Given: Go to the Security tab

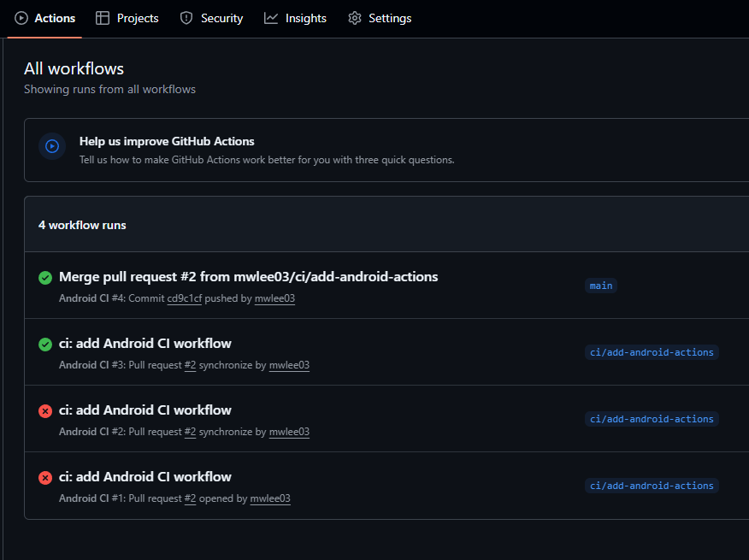Looking at the screenshot, I should pyautogui.click(x=211, y=18).
